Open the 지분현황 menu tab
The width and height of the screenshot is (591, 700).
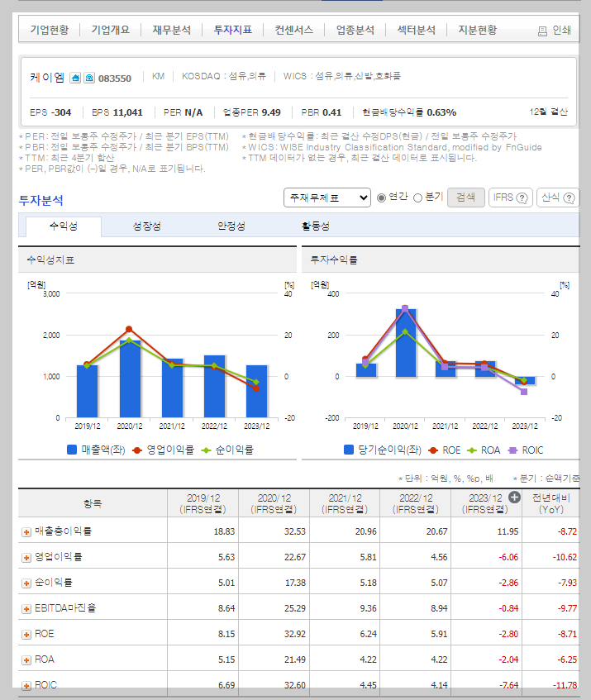pyautogui.click(x=477, y=30)
